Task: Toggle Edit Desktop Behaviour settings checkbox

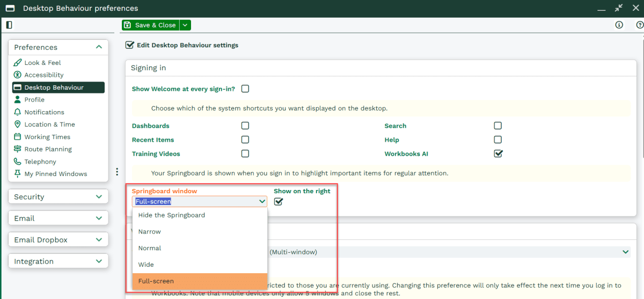Action: pyautogui.click(x=129, y=45)
